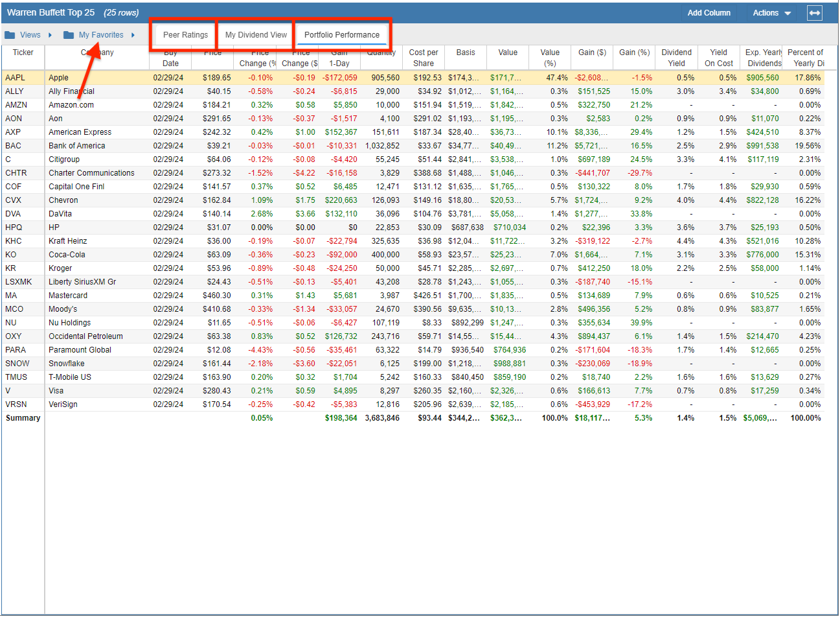Click the Summary row label

point(23,418)
